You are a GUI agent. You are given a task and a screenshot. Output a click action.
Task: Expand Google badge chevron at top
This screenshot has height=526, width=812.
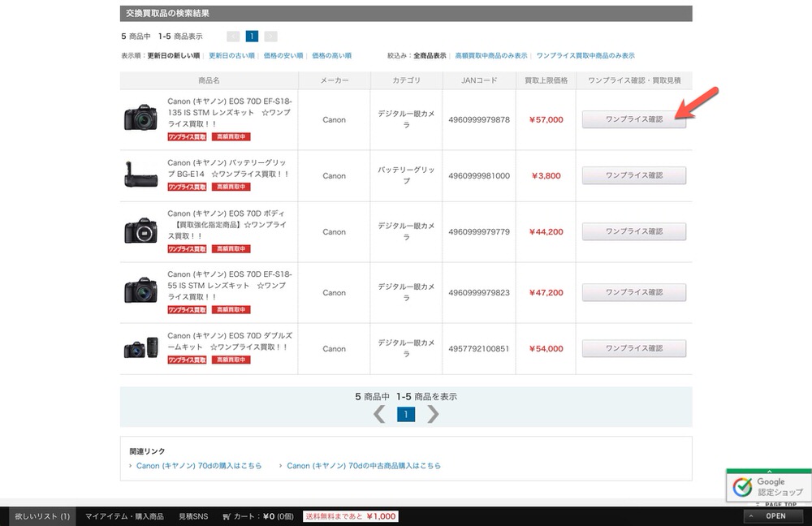[x=769, y=471]
